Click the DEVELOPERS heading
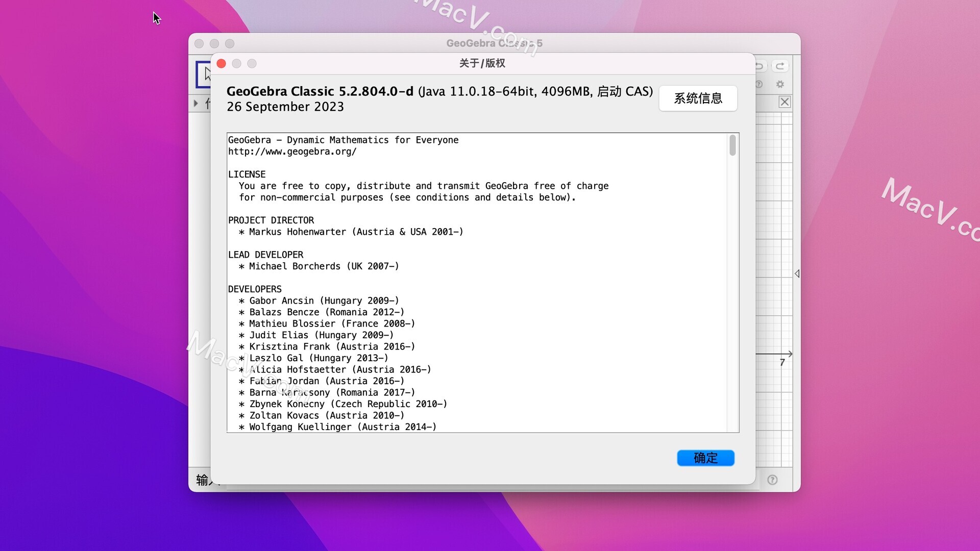Viewport: 980px width, 551px height. point(255,289)
